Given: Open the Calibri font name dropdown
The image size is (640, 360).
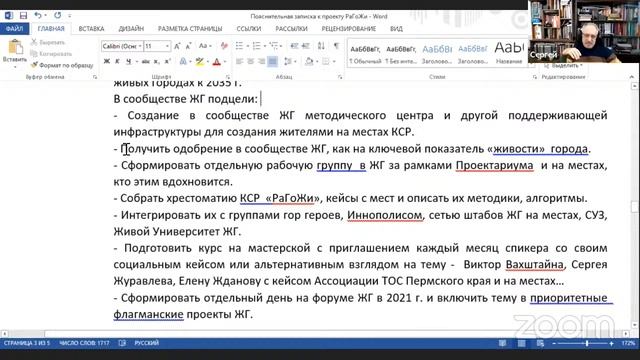Looking at the screenshot, I should point(140,46).
